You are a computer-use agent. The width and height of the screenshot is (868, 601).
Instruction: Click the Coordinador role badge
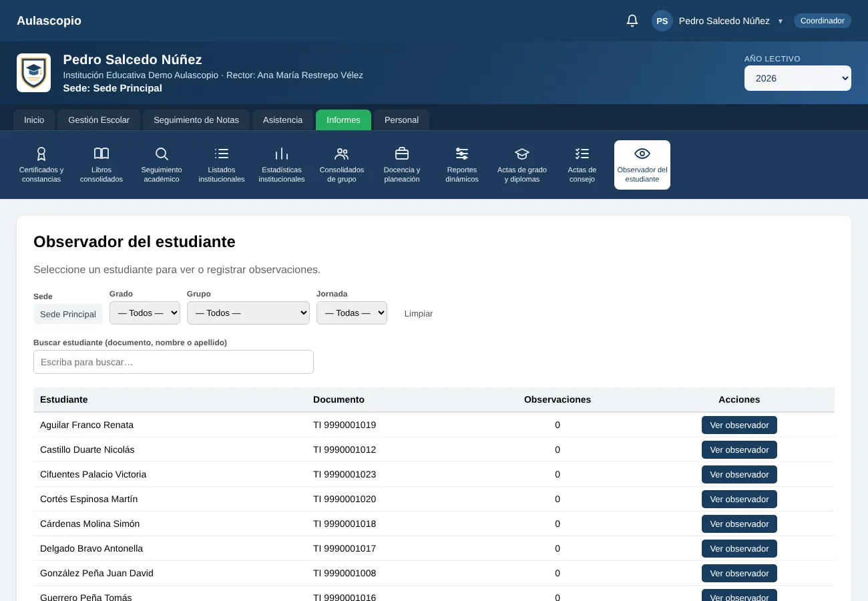tap(823, 21)
